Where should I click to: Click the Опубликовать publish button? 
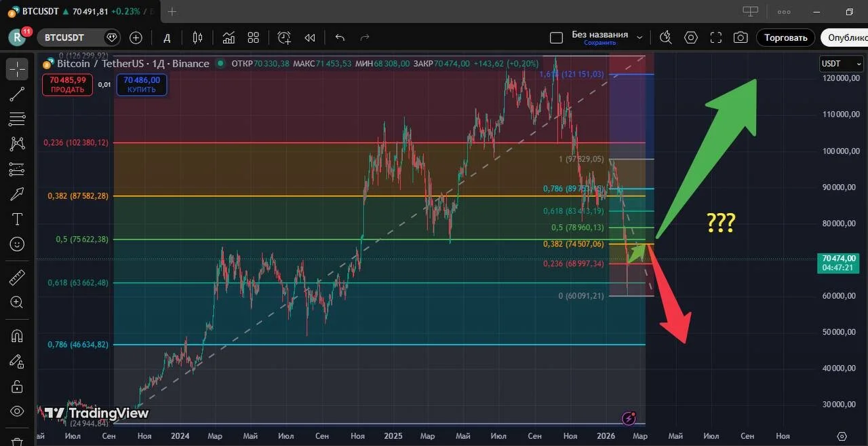[x=844, y=38]
